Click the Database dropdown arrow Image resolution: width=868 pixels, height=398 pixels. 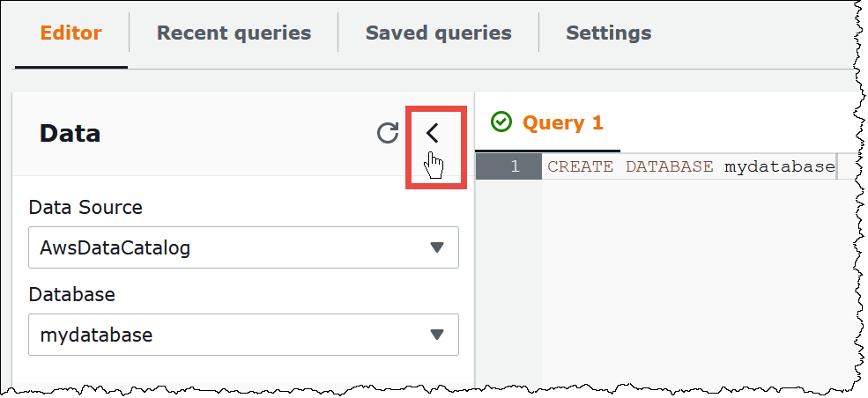point(437,335)
